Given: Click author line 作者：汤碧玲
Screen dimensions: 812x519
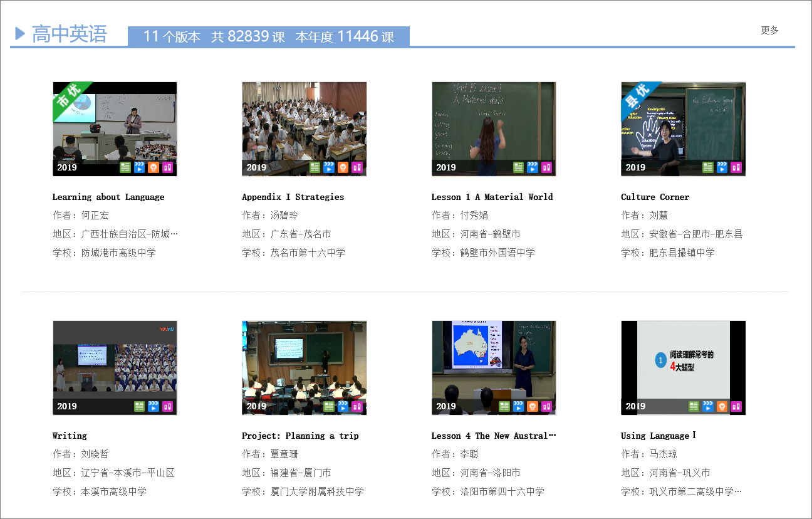Looking at the screenshot, I should click(x=270, y=215).
